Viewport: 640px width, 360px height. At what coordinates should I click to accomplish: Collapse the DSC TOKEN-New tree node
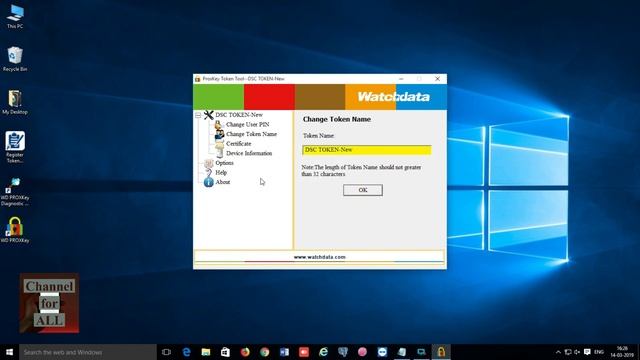198,116
